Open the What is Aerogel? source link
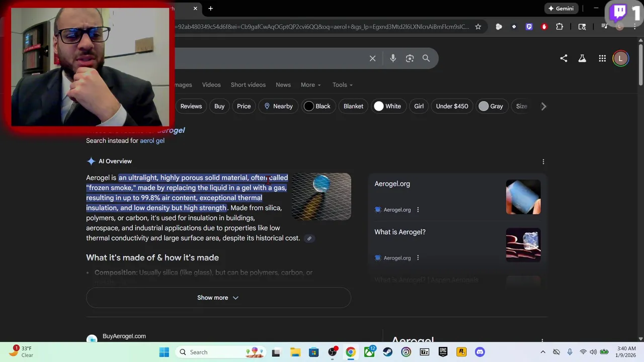 (x=400, y=232)
